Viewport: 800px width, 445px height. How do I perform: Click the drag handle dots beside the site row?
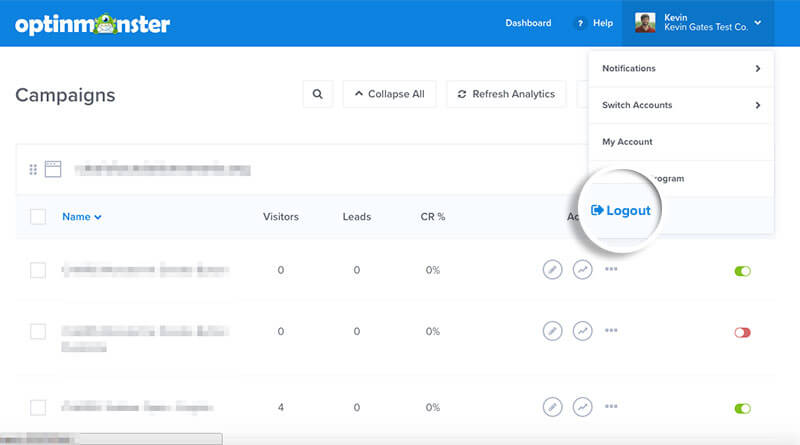[x=33, y=169]
